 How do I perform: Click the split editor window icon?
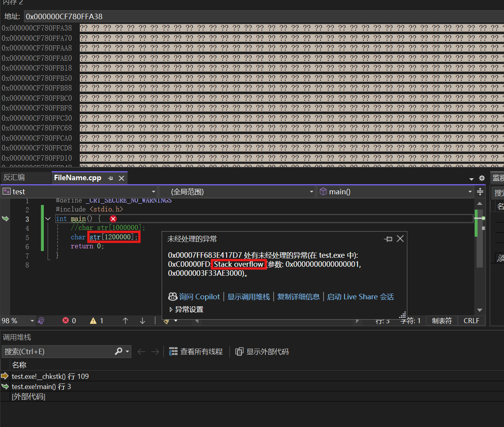point(480,192)
